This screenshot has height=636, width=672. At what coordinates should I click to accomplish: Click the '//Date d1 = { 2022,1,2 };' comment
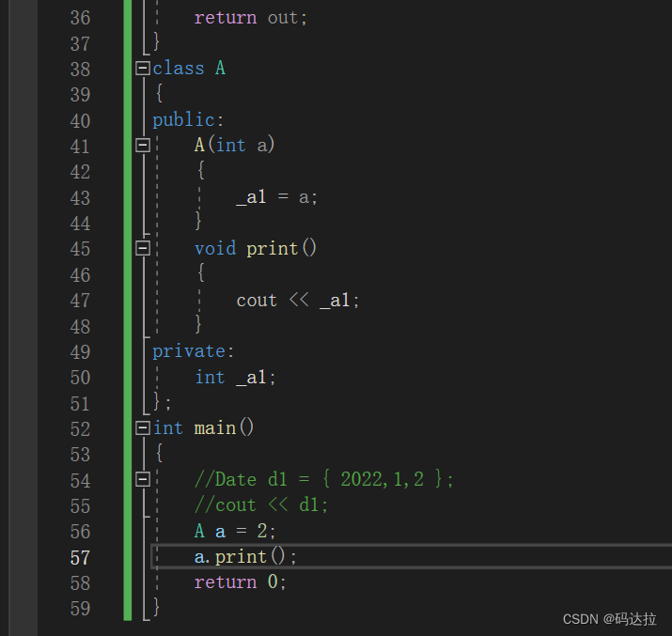(324, 479)
